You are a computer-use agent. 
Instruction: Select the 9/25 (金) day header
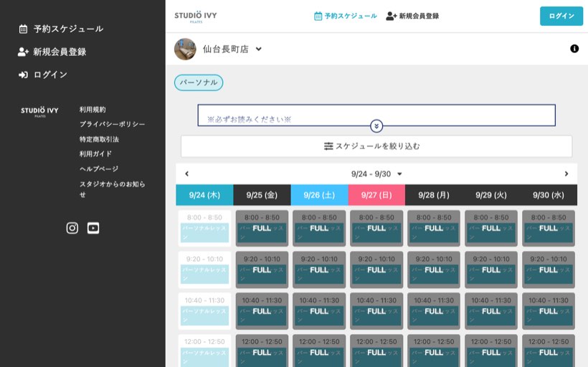[262, 195]
